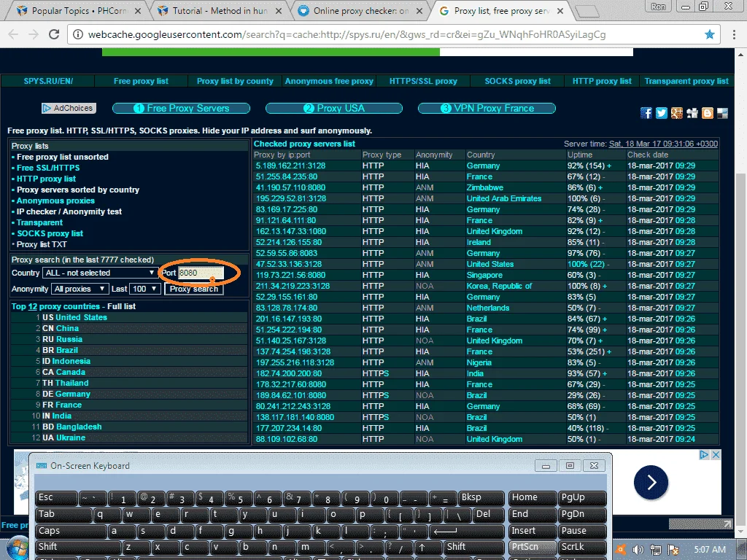Click Proxy USA ad link

[334, 108]
